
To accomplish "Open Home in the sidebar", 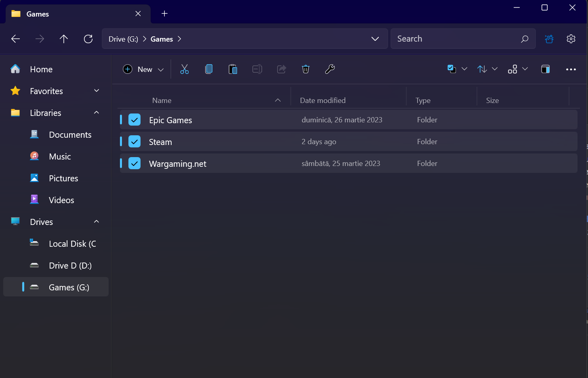I will click(57, 69).
